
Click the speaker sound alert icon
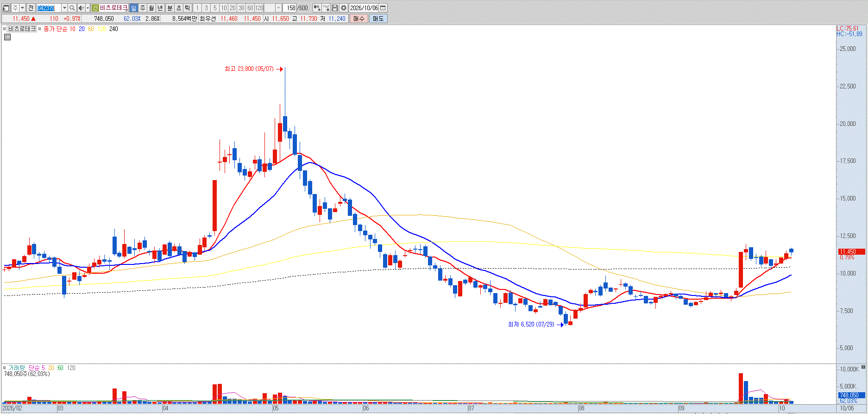[x=81, y=8]
